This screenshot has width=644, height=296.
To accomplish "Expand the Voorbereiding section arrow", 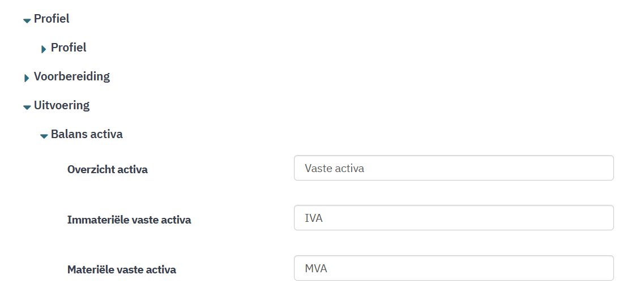I will tap(27, 78).
